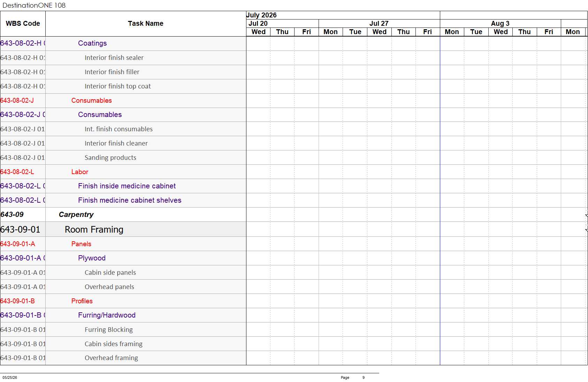This screenshot has height=382, width=588.
Task: Select WBS code 643-08-02-L in red
Action: pyautogui.click(x=17, y=172)
